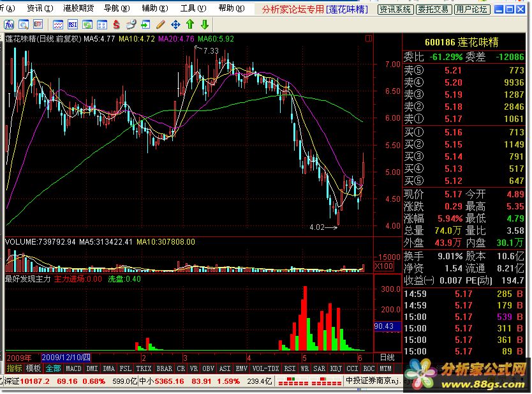Click the 600186 莲花味精 stock title
The height and width of the screenshot is (394, 532).
coord(461,42)
